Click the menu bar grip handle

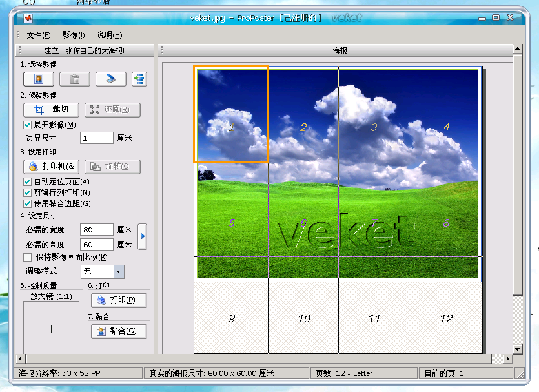click(18, 35)
